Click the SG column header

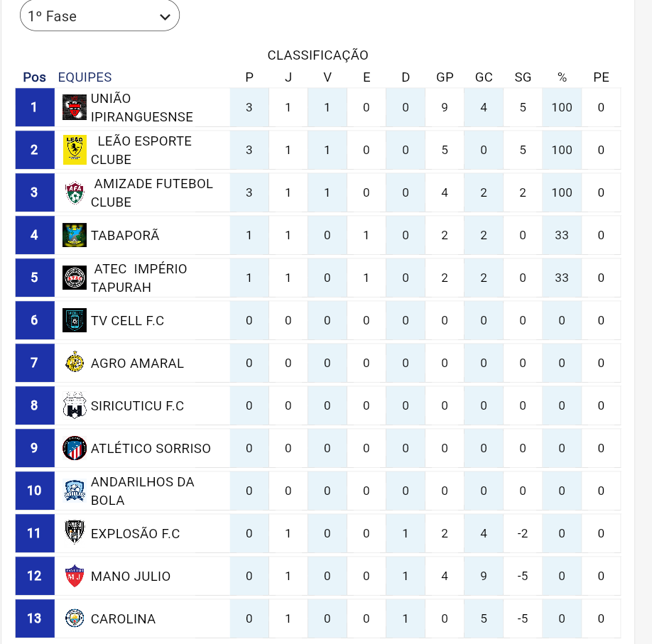tap(523, 77)
